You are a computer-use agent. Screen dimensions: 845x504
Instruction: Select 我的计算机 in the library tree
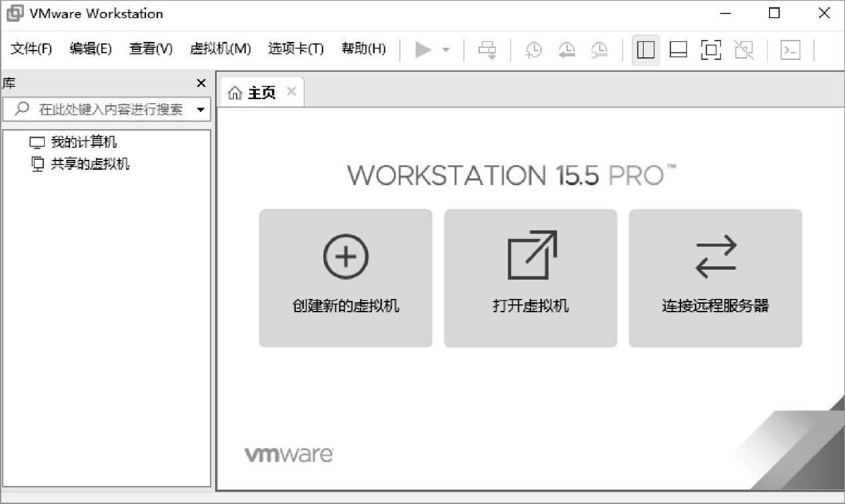73,142
